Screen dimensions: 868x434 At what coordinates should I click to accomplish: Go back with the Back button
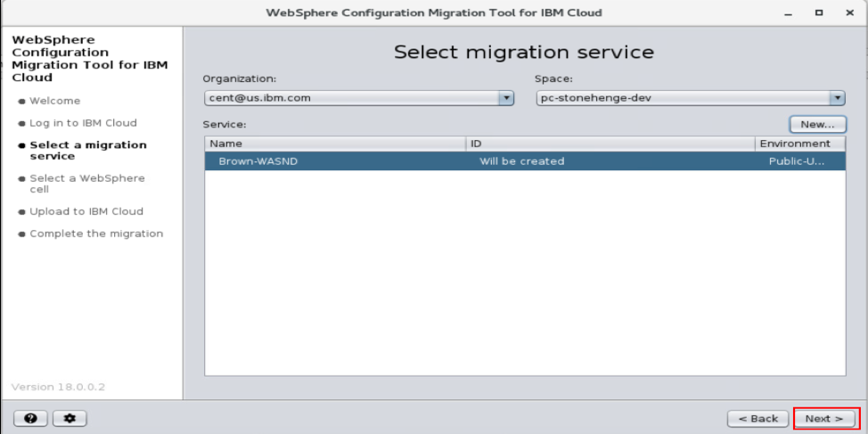tap(757, 418)
